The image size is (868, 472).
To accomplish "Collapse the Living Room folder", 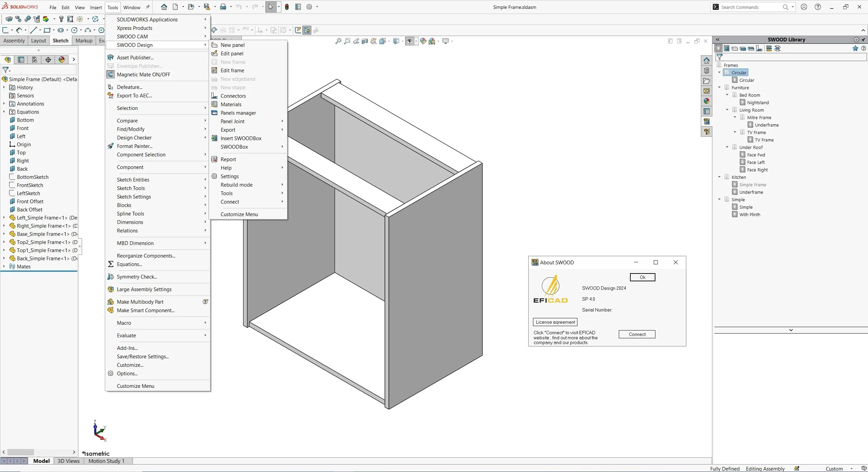I will click(727, 110).
